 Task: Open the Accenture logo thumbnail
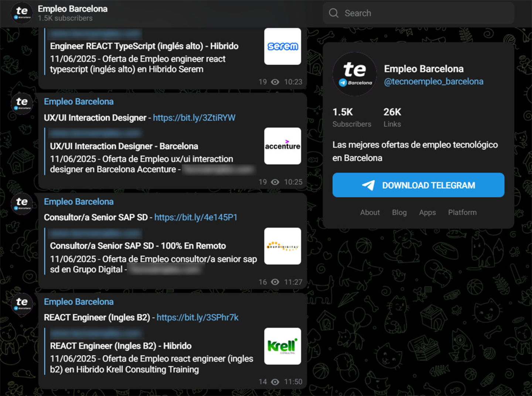coord(283,146)
